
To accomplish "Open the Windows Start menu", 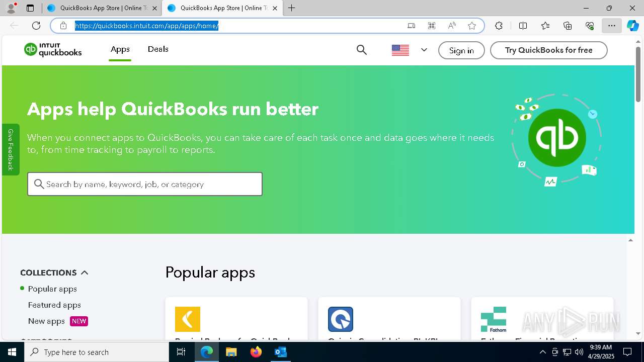I will (x=12, y=352).
